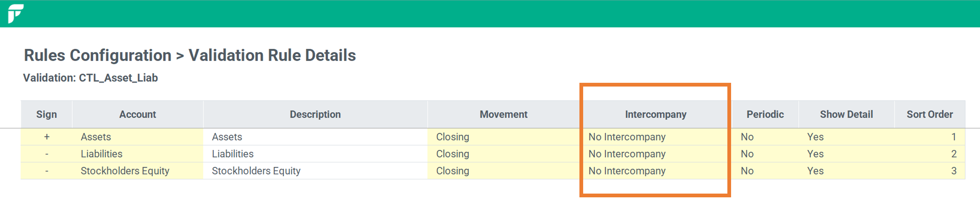Click the Movement column header
Viewport: 980px width, 210px height.
point(503,115)
